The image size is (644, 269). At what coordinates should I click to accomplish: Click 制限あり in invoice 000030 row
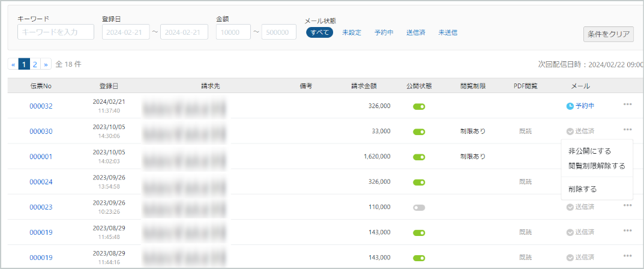coord(473,131)
